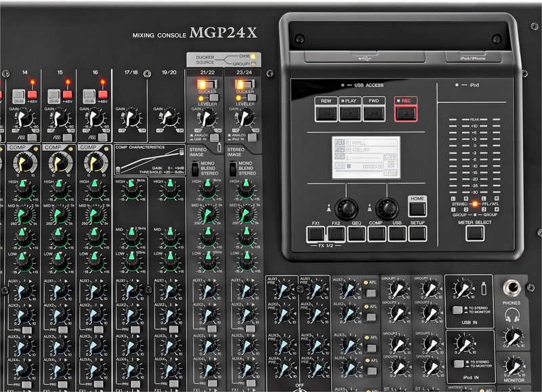Toggle the +48V phantom switch on channel 15
Viewport: 542px width, 392px height.
tap(67, 94)
